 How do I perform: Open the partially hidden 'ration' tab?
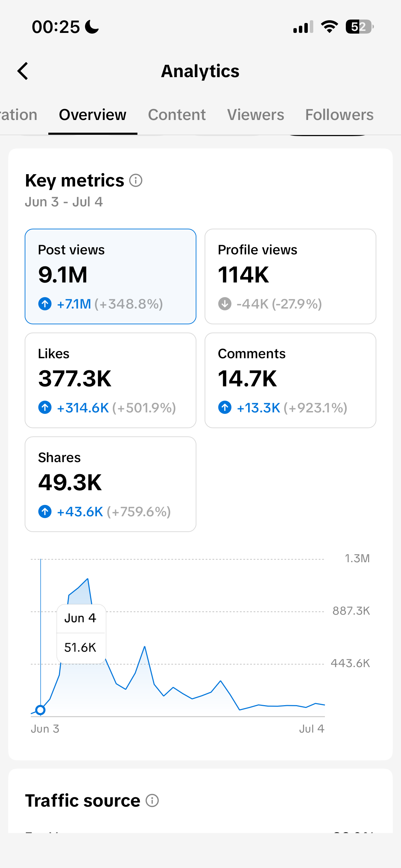click(x=19, y=115)
